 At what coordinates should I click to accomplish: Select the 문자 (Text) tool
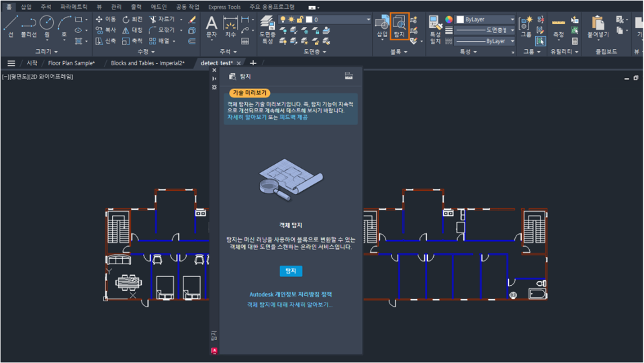(211, 27)
